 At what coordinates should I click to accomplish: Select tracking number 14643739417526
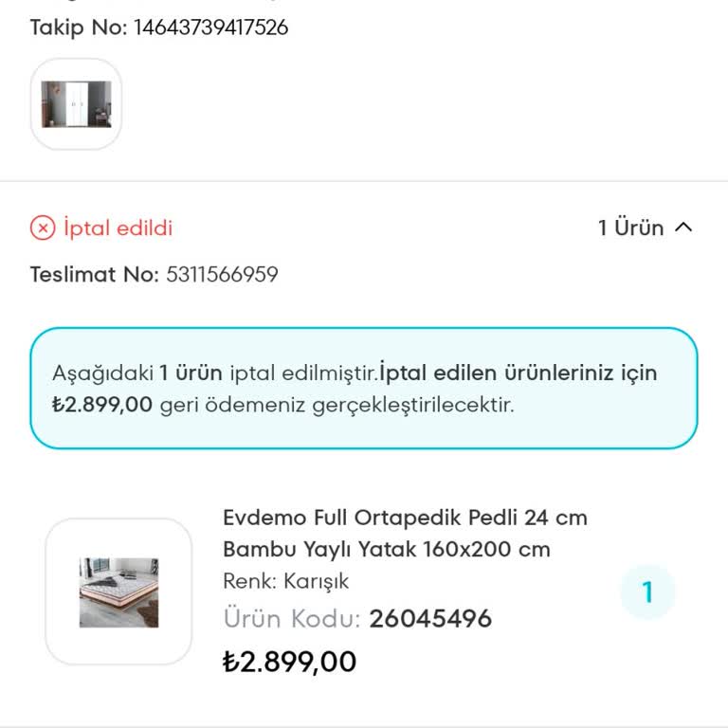pyautogui.click(x=210, y=27)
